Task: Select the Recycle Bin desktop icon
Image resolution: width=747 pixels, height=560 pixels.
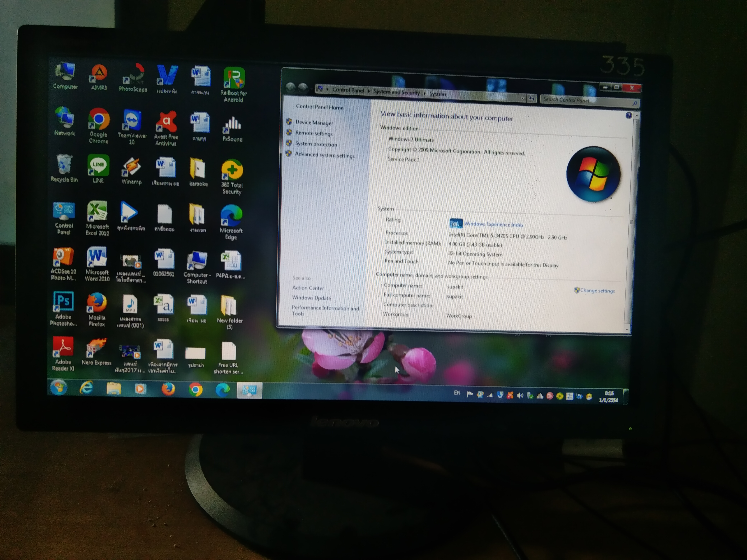Action: [x=64, y=168]
